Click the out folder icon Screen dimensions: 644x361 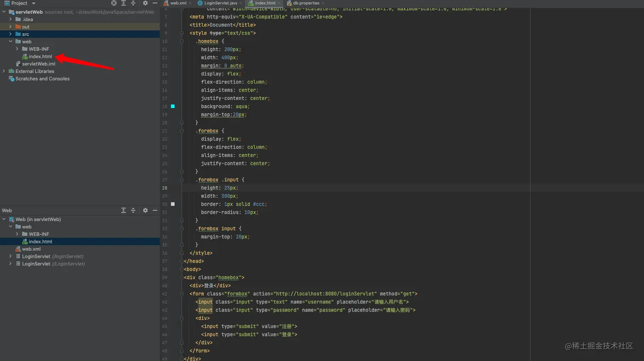[18, 27]
